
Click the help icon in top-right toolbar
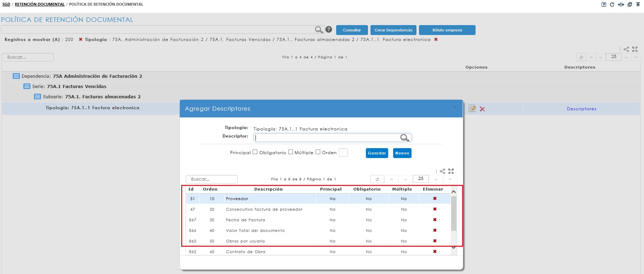point(604,5)
